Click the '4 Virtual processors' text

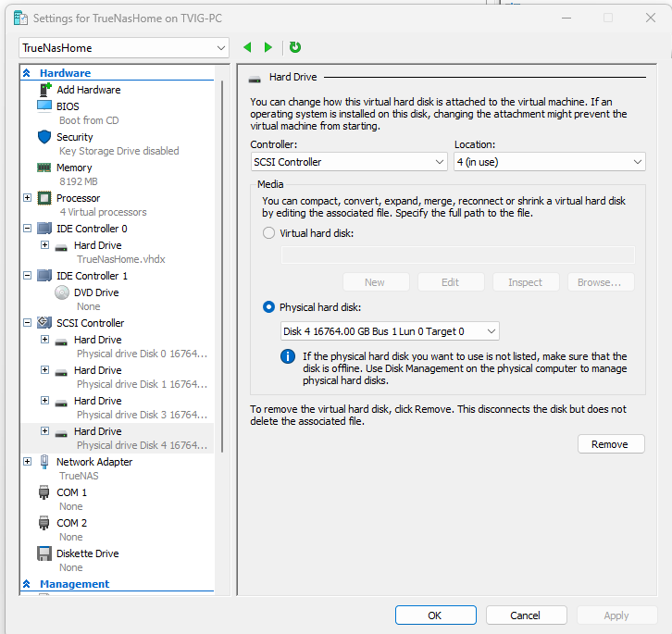104,212
